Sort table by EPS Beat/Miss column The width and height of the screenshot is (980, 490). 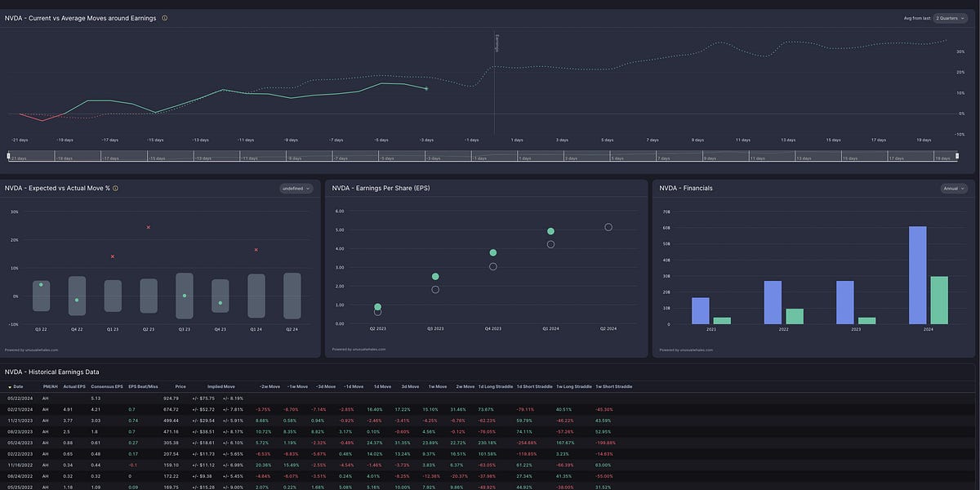(x=143, y=386)
